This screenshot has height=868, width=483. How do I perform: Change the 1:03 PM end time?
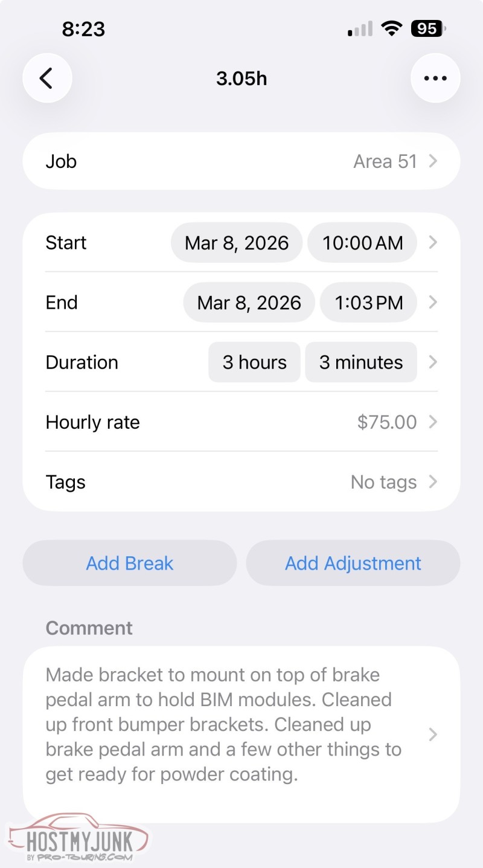[x=368, y=303]
